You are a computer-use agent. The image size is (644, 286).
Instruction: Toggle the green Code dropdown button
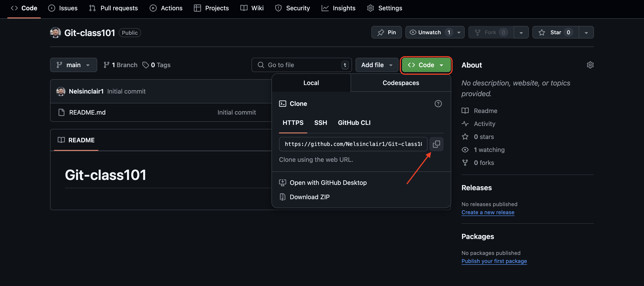[426, 65]
